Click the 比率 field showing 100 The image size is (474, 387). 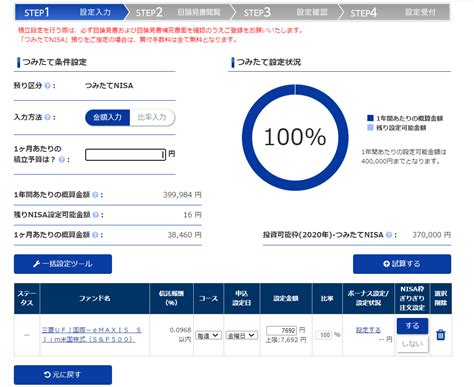click(x=324, y=335)
